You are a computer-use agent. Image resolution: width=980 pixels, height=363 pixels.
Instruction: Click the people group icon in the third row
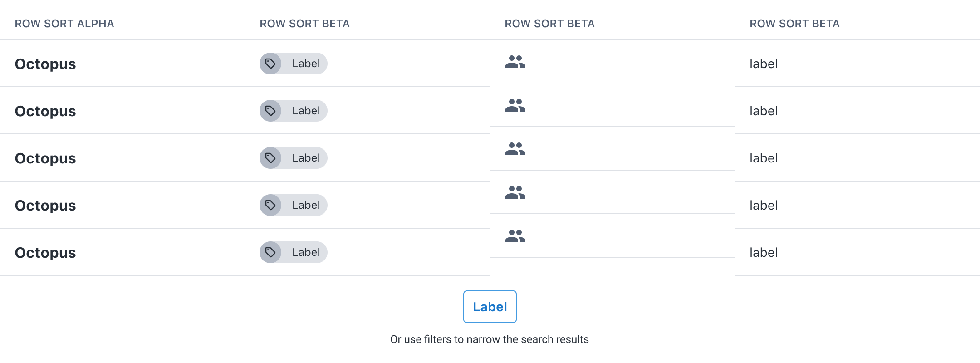point(515,149)
